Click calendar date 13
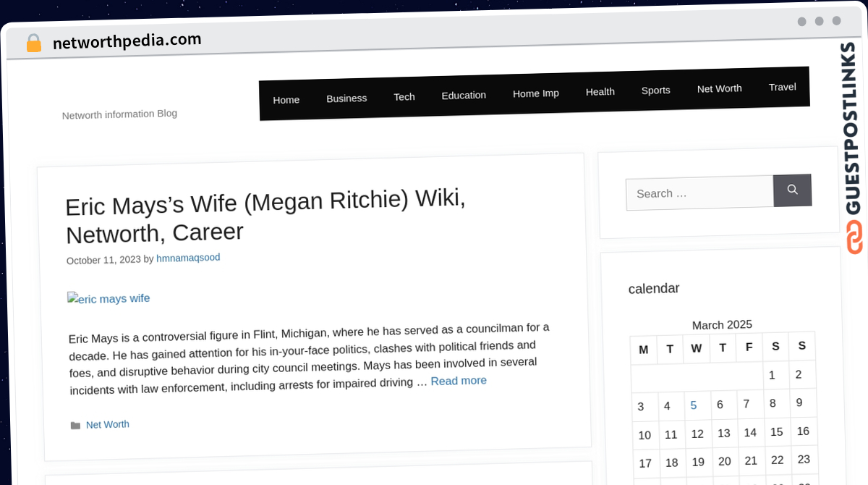This screenshot has height=485, width=868. (724, 434)
